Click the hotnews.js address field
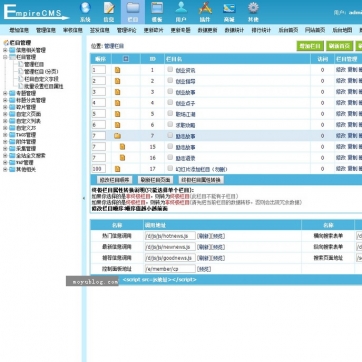Screen dimensions: 362x362 coord(170,236)
